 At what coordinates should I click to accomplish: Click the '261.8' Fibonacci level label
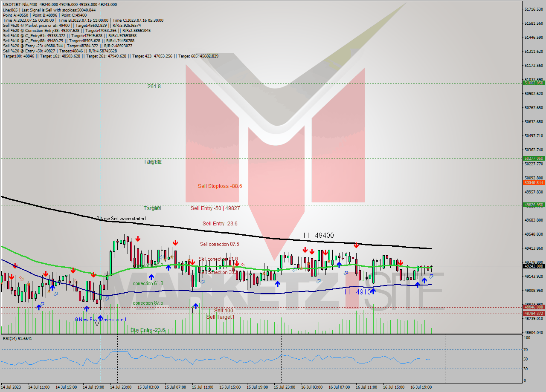point(152,86)
